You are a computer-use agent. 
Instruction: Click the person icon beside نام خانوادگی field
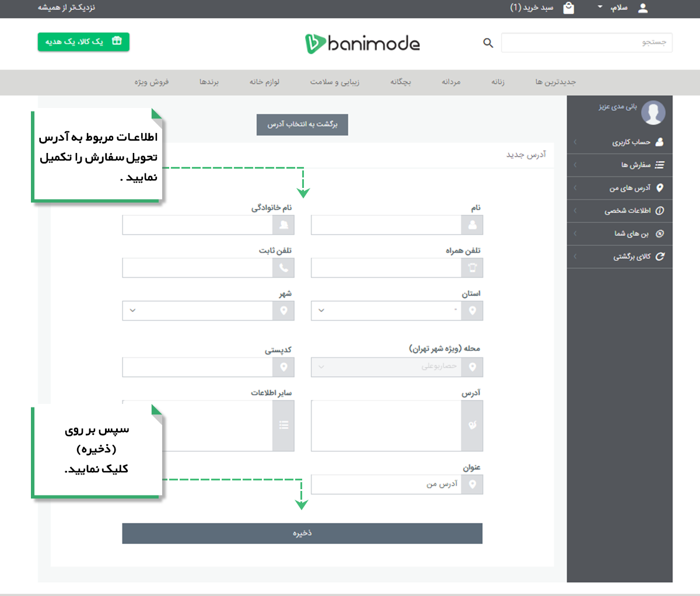283,225
